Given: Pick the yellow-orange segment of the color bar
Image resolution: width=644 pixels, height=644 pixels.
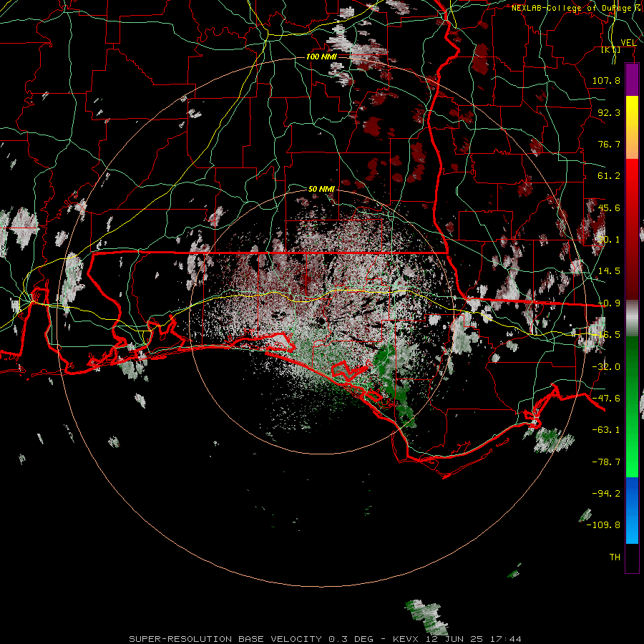Looking at the screenshot, I should (632, 127).
